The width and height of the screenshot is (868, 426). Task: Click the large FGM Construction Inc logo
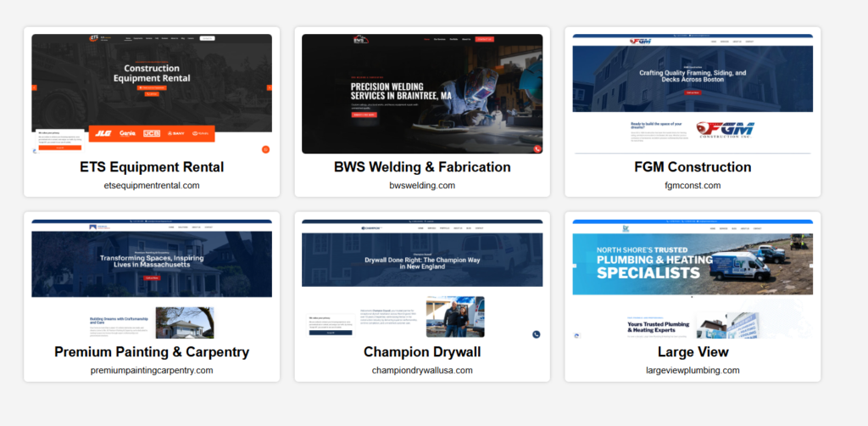tap(725, 130)
